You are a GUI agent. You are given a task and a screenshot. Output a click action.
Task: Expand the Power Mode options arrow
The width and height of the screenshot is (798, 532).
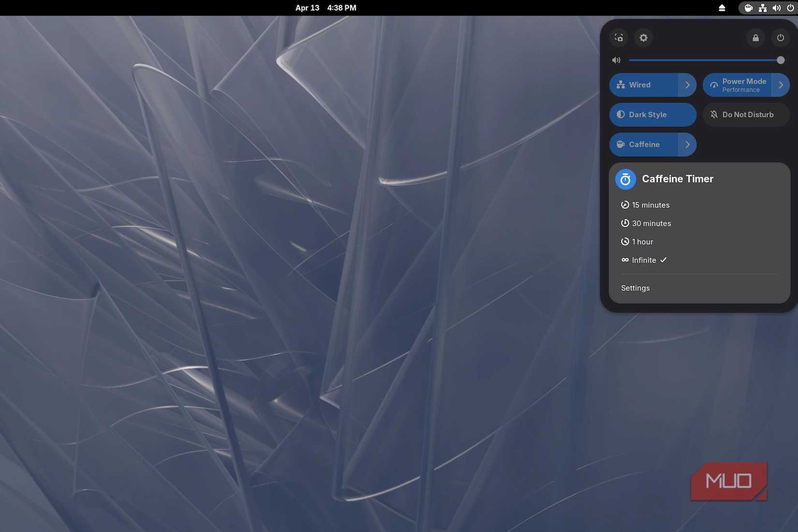click(x=781, y=85)
